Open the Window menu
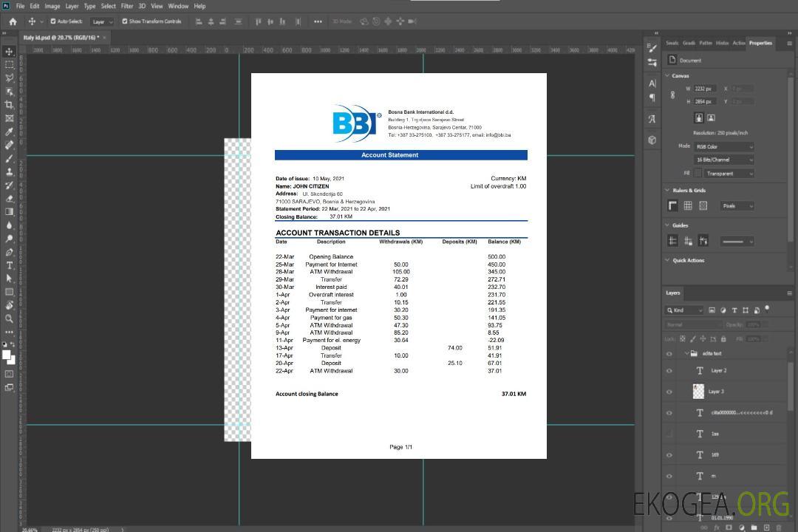Image resolution: width=798 pixels, height=532 pixels. point(178,6)
